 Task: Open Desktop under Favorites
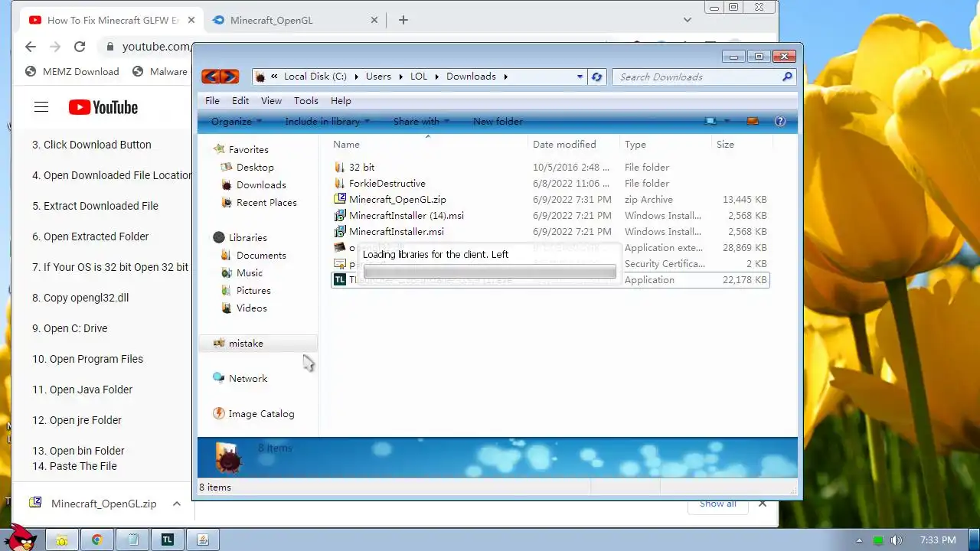pyautogui.click(x=255, y=167)
